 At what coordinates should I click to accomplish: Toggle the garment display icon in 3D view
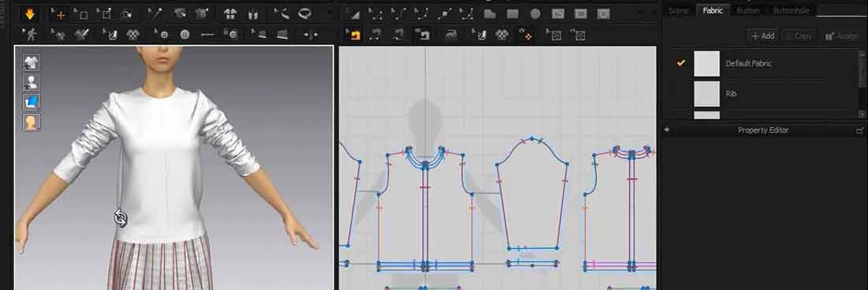coord(31,62)
